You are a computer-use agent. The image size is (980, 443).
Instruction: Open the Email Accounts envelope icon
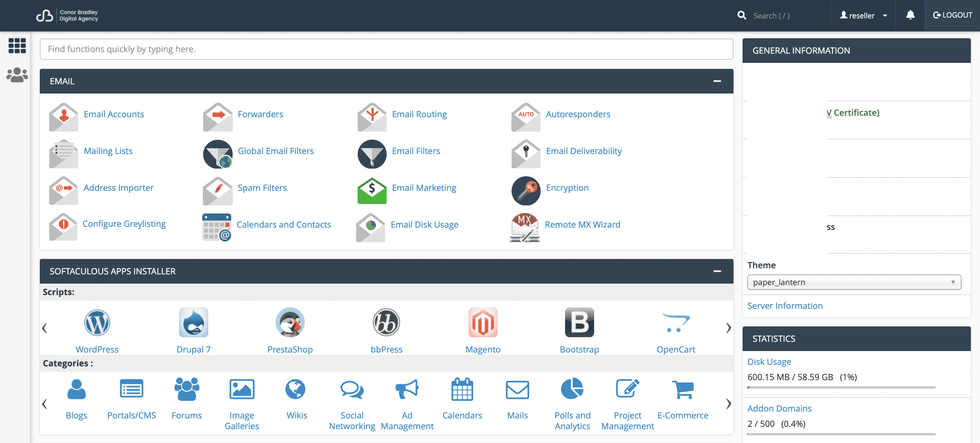click(64, 117)
